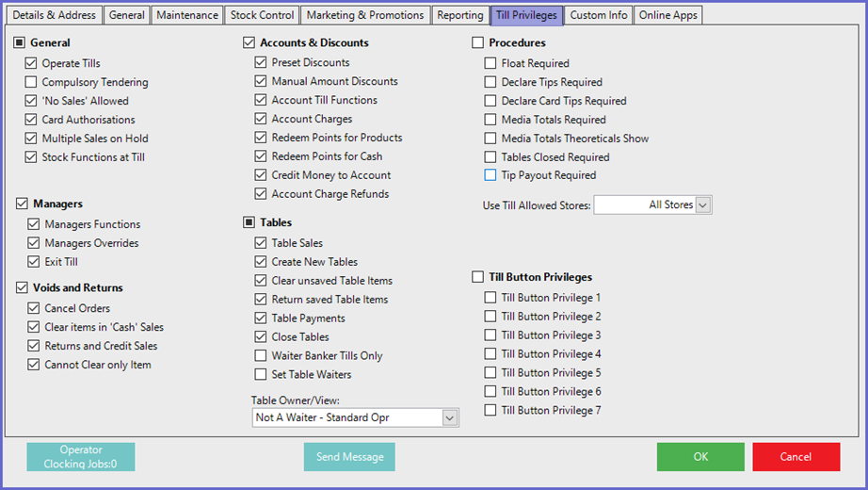Toggle the Procedures group checkbox
This screenshot has width=868, height=490.
478,42
